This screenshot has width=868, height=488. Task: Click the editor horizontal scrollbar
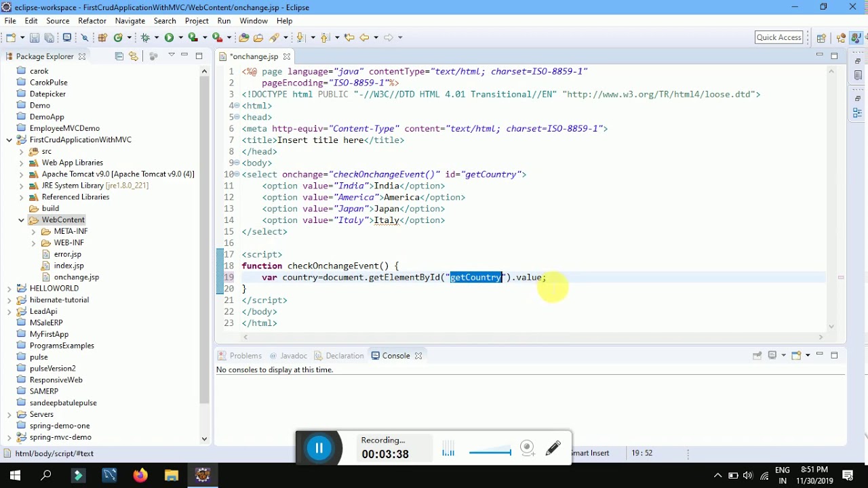(x=532, y=337)
